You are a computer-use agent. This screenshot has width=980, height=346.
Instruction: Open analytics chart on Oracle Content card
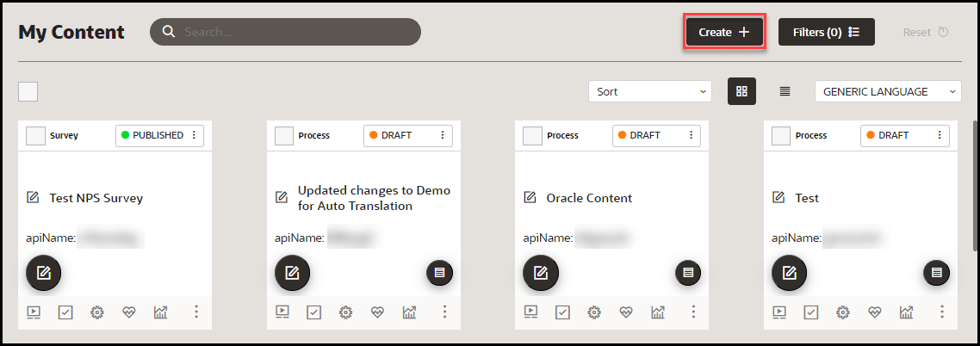(658, 312)
